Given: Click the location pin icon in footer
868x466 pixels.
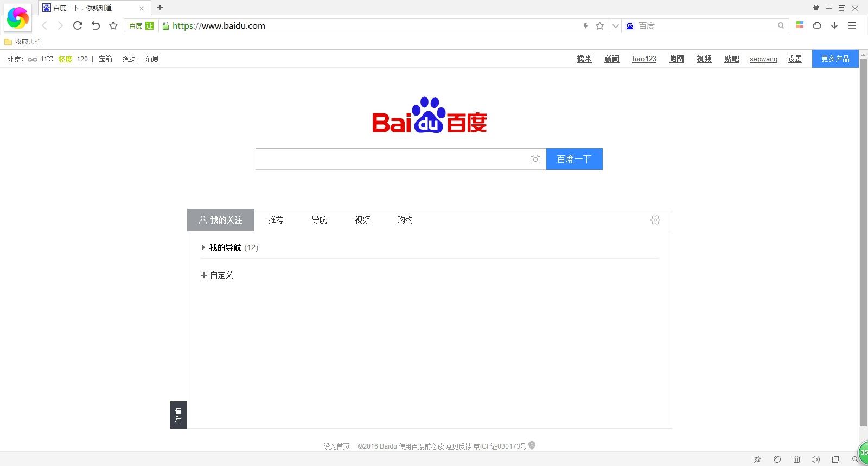Looking at the screenshot, I should [x=532, y=445].
